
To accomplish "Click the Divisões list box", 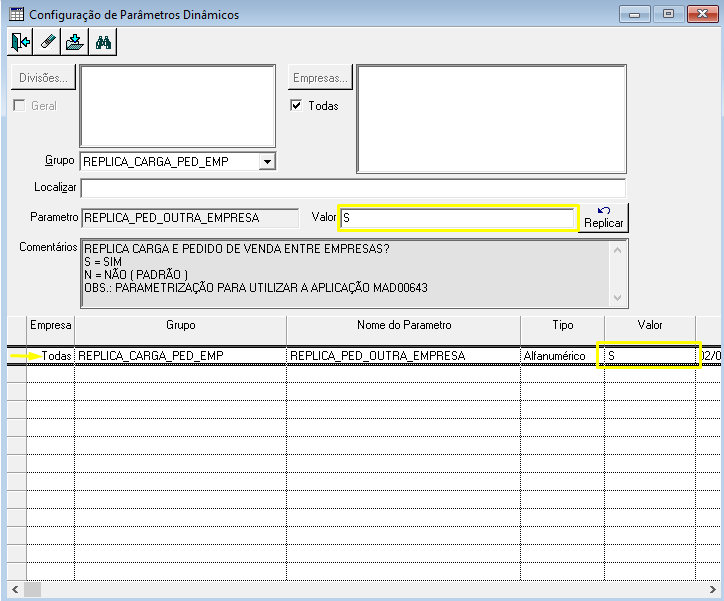I will 178,106.
